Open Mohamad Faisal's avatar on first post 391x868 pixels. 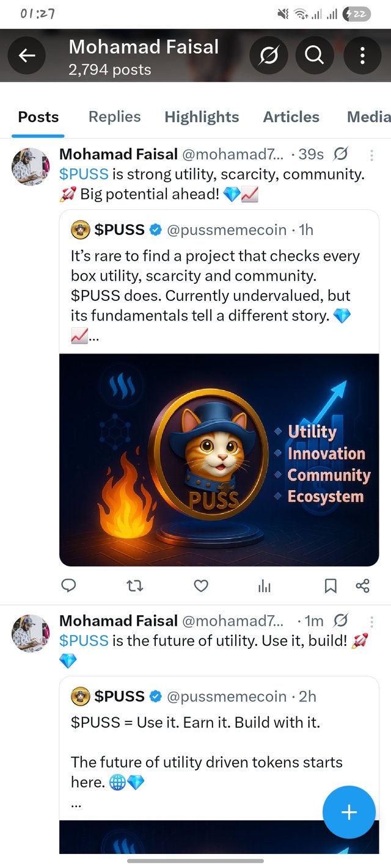[x=31, y=166]
